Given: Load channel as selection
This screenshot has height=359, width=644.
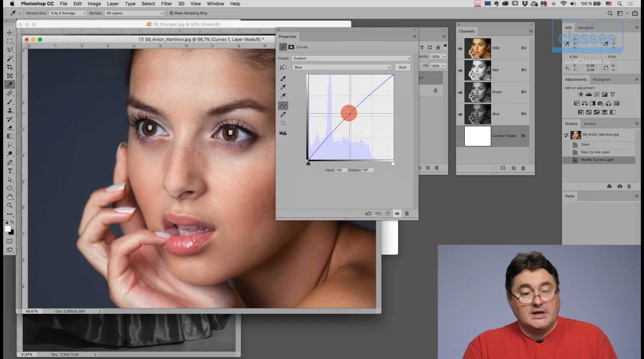Looking at the screenshot, I should 493,168.
